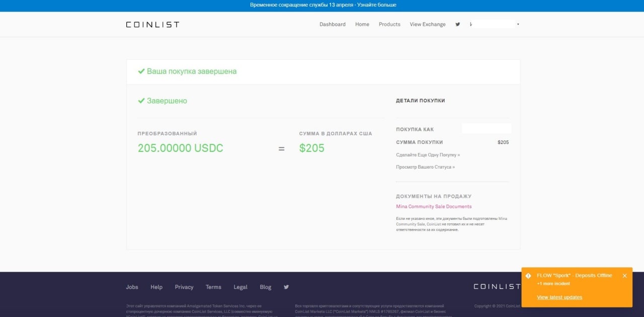Click '+1 more incident' in the alert

point(553,284)
